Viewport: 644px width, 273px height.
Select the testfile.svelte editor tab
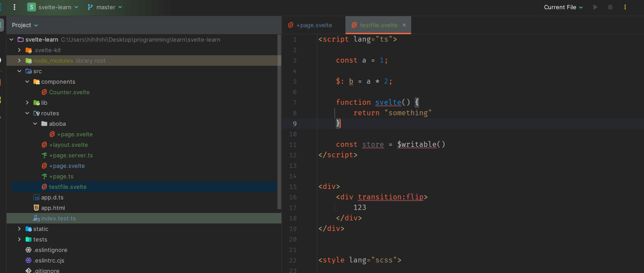(x=378, y=25)
